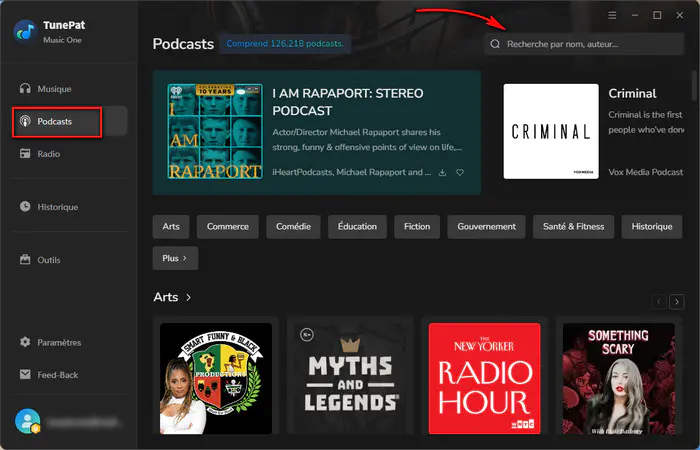
Task: Open Something Scary podcast
Action: (x=619, y=379)
